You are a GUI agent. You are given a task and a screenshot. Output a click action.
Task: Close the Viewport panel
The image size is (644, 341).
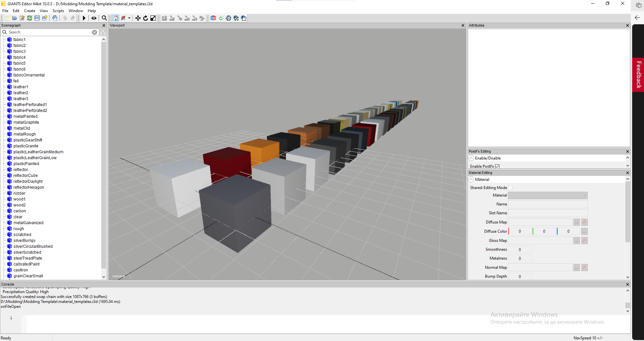pyautogui.click(x=463, y=25)
